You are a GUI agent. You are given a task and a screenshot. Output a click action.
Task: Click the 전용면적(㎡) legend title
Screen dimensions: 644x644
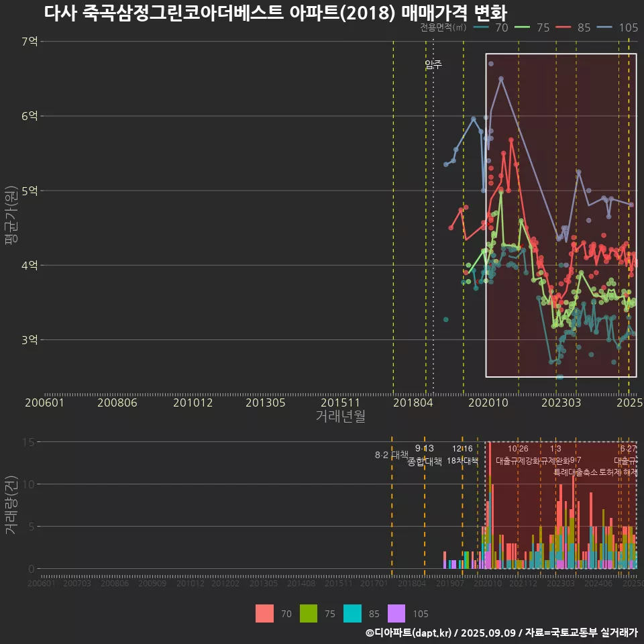[x=443, y=28]
